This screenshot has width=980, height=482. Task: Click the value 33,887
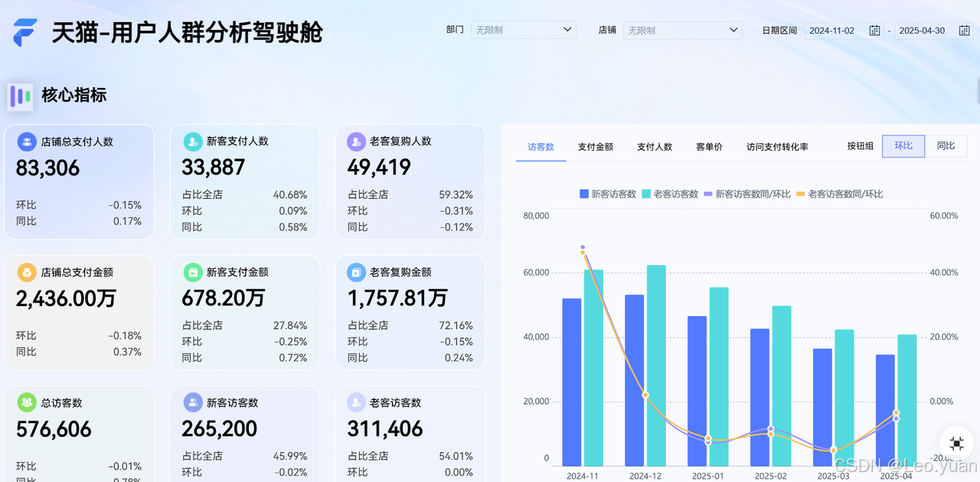[x=213, y=168]
